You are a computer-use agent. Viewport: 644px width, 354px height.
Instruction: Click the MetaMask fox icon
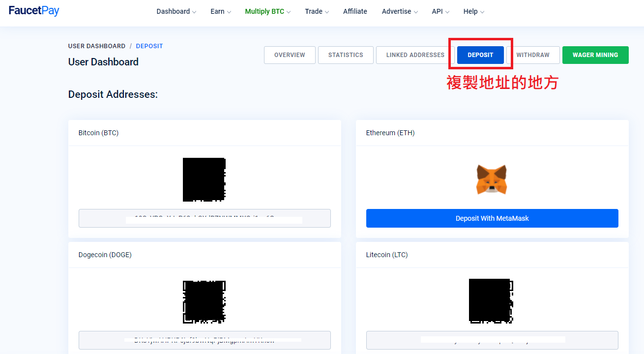[492, 179]
